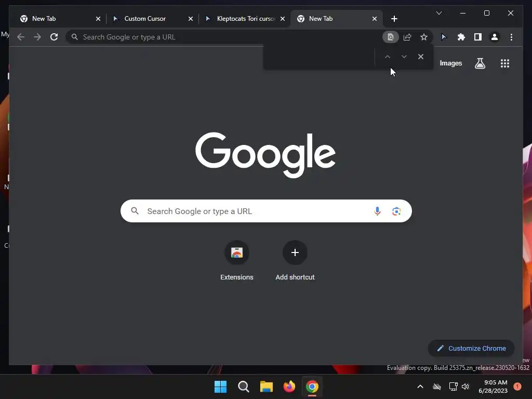Click the find bar text field
Image resolution: width=532 pixels, height=399 pixels.
[319, 57]
